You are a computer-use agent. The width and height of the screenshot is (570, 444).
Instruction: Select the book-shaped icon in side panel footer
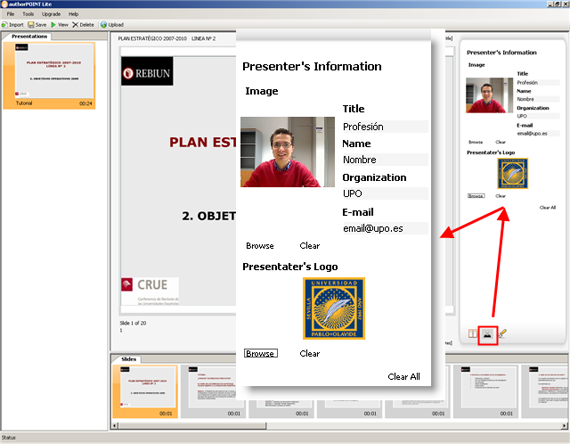pyautogui.click(x=473, y=333)
